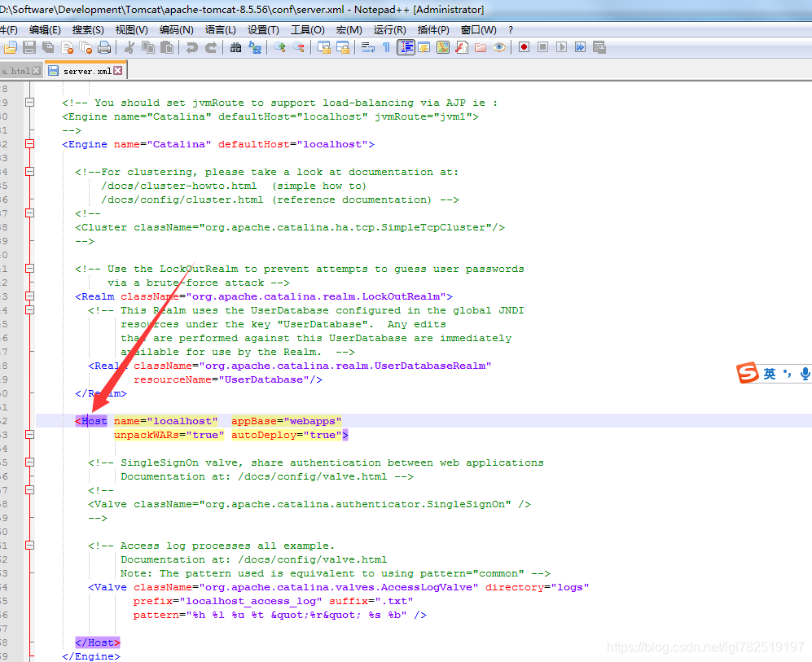Click the Copy toolbar icon
The width and height of the screenshot is (812, 662).
coord(147,47)
